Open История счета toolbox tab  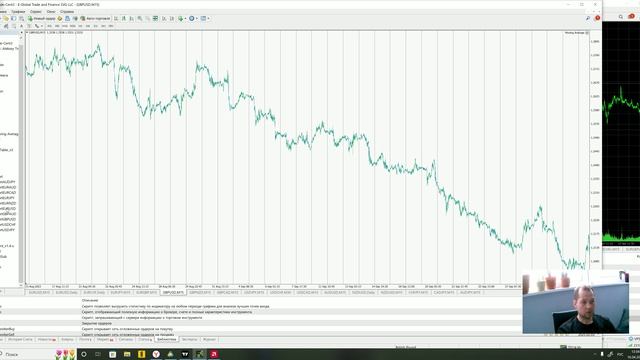pos(20,339)
